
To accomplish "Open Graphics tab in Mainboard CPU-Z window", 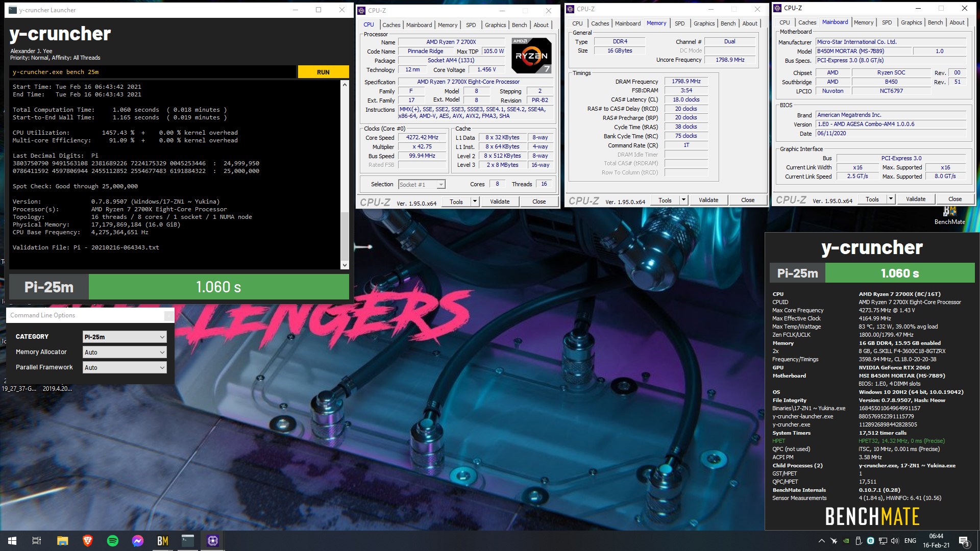I will pyautogui.click(x=911, y=22).
